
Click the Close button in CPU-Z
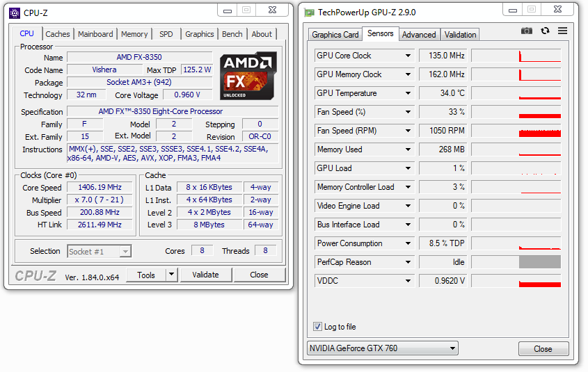[x=259, y=275]
